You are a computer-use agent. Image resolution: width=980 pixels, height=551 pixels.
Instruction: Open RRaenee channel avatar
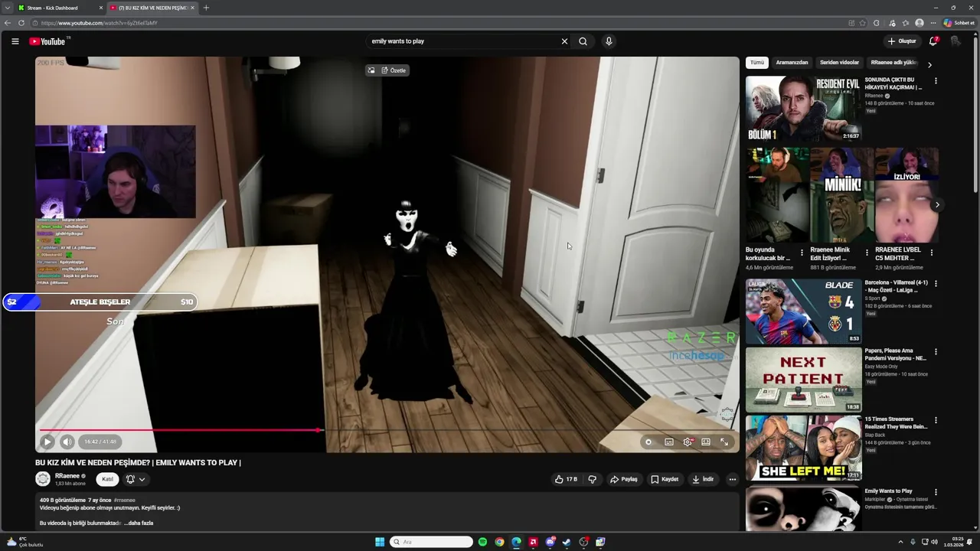[x=43, y=479]
